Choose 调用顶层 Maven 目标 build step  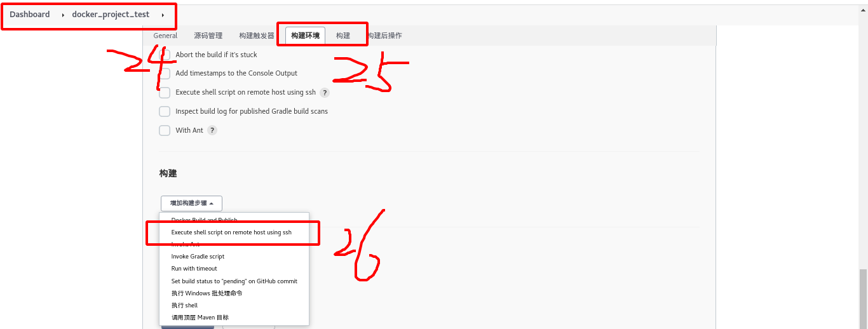pyautogui.click(x=234, y=318)
